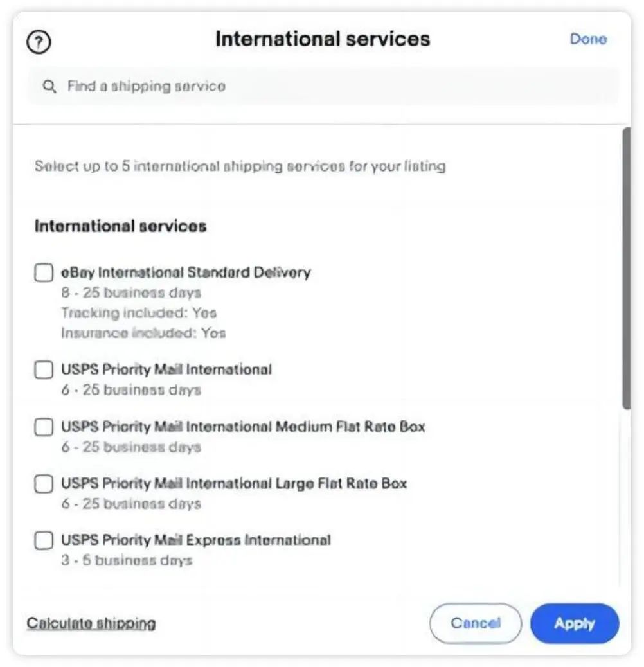Click the Find a shipping service field
Image resolution: width=644 pixels, height=667 pixels.
(193, 85)
